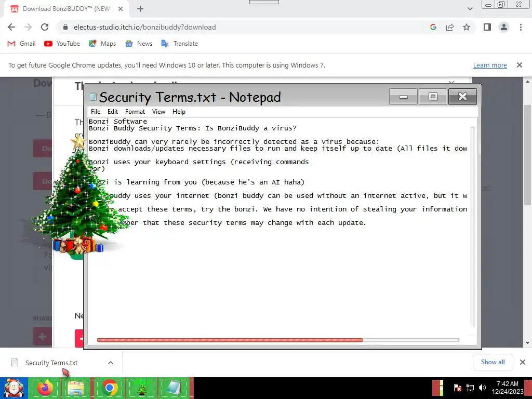Viewport: 532px width, 399px height.
Task: Open the tab search chevron
Action: (470, 9)
